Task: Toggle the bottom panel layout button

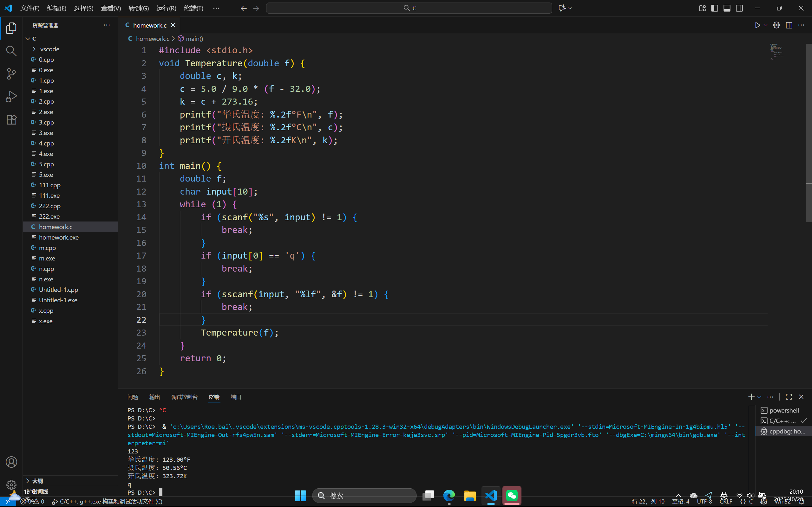Action: pos(727,8)
